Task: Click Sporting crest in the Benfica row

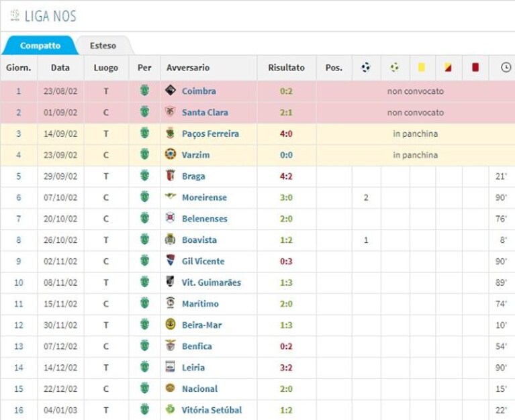Action: 144,345
